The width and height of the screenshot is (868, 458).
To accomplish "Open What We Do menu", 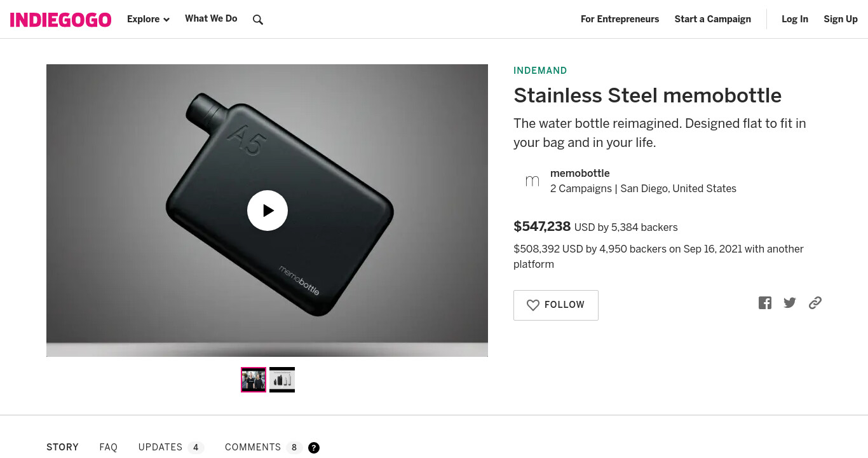I will 211,18.
